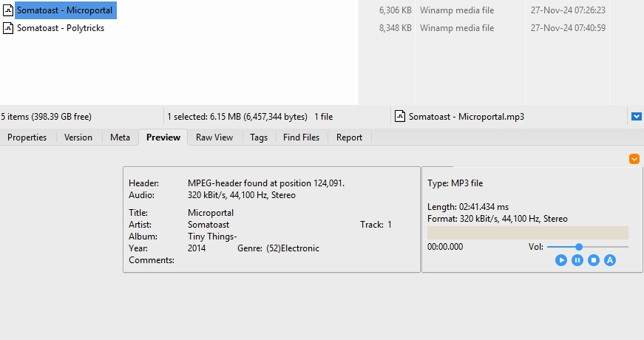Show the Report tab
The width and height of the screenshot is (644, 340).
(x=349, y=137)
